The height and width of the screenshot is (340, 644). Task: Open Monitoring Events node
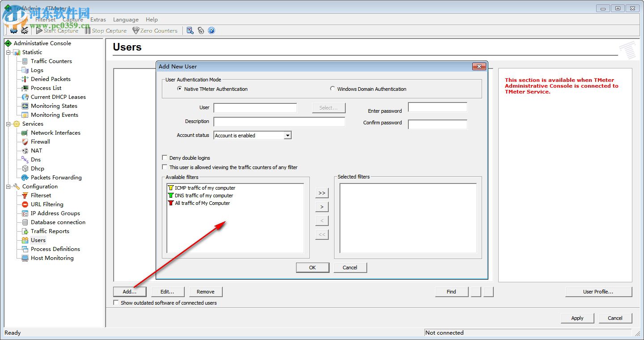point(55,115)
